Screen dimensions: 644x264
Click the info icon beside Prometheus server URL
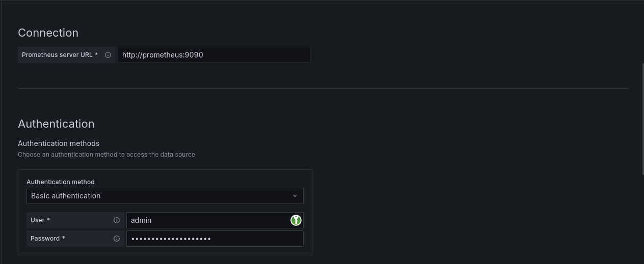[108, 55]
